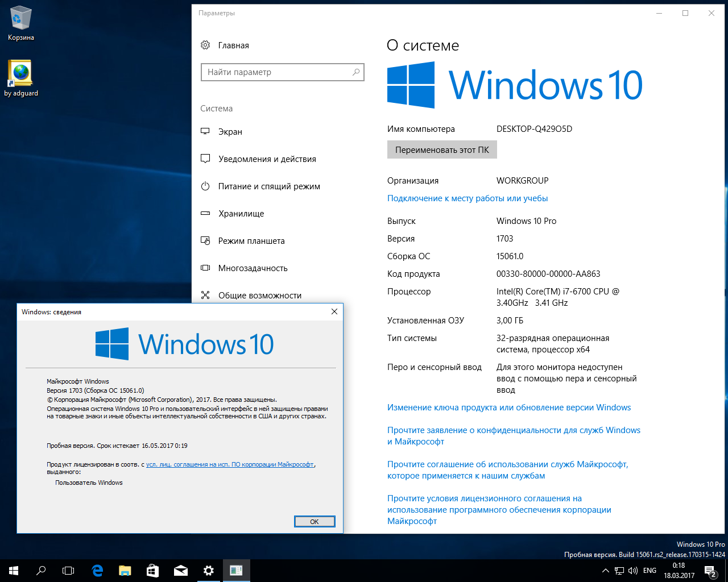The width and height of the screenshot is (728, 582).
Task: Click the version value 1703
Action: 504,239
